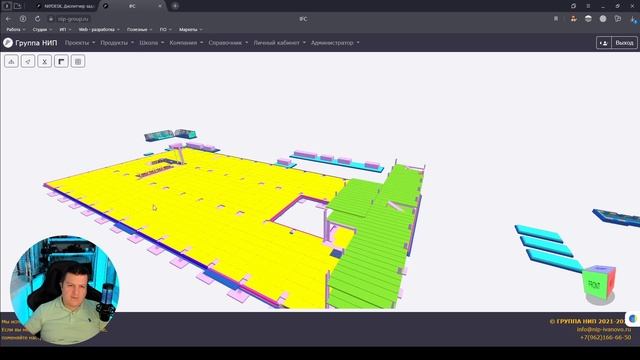Expand the Личный кабинет dropdown menu

click(x=280, y=43)
